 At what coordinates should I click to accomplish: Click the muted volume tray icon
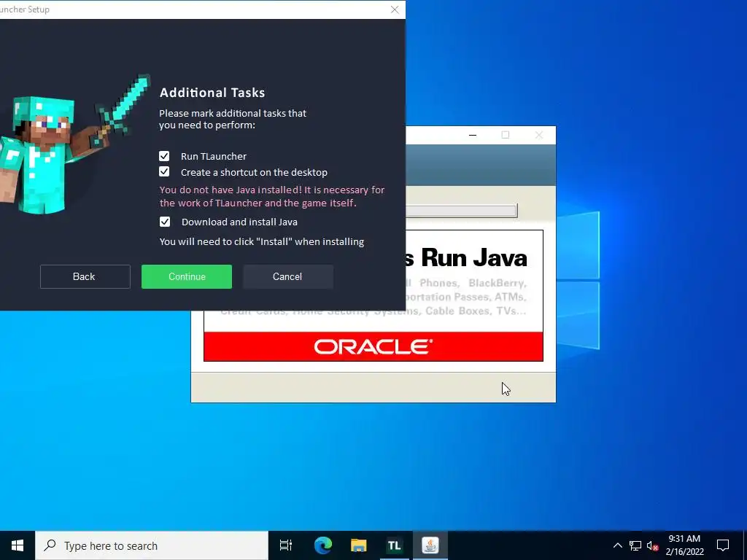tap(652, 545)
